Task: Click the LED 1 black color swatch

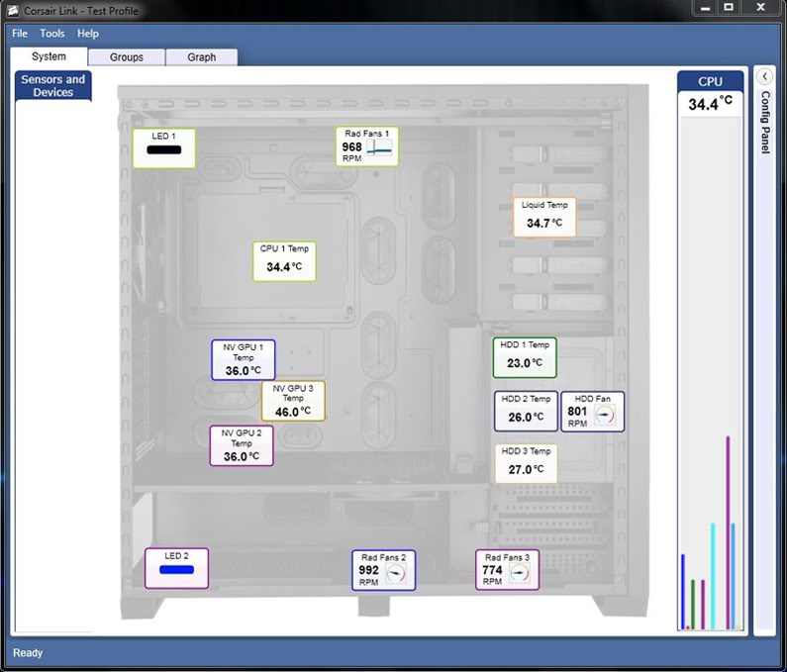Action: click(163, 149)
